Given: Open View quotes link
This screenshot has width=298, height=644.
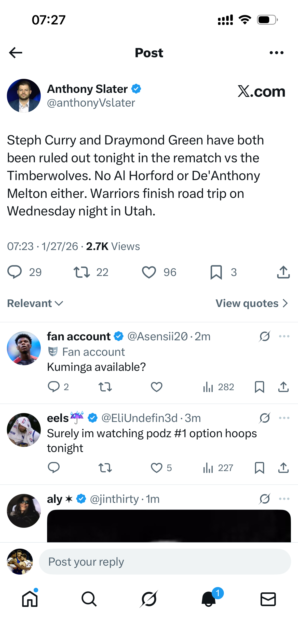Looking at the screenshot, I should point(251,303).
